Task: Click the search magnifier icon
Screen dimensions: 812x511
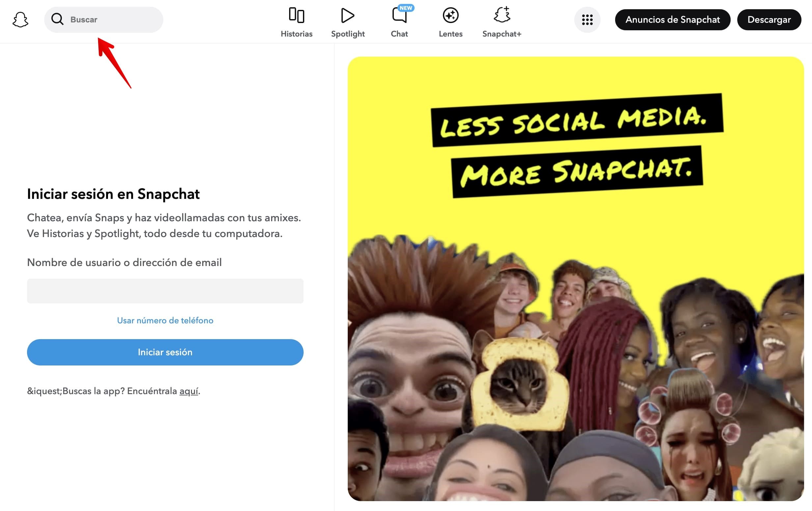Action: point(57,19)
